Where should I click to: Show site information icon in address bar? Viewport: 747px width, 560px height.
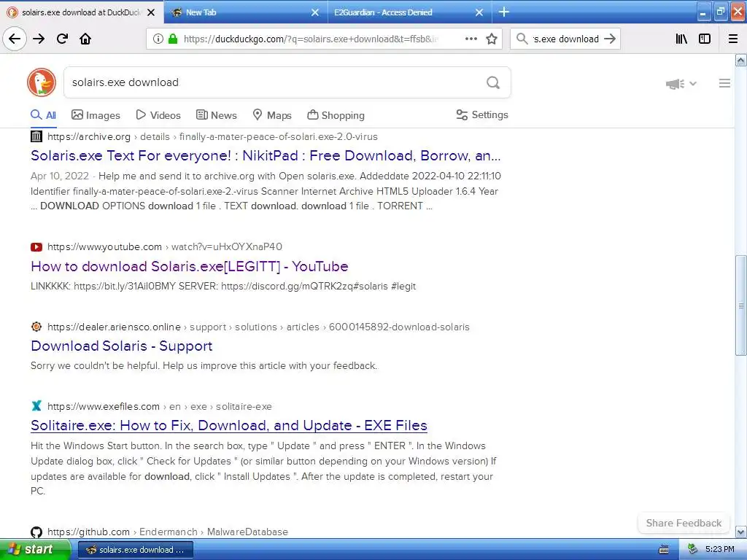point(158,39)
